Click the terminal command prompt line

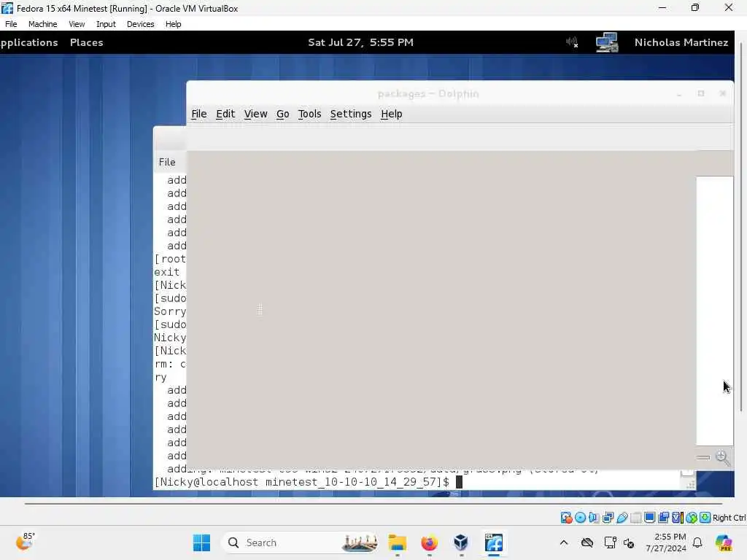[x=308, y=482]
